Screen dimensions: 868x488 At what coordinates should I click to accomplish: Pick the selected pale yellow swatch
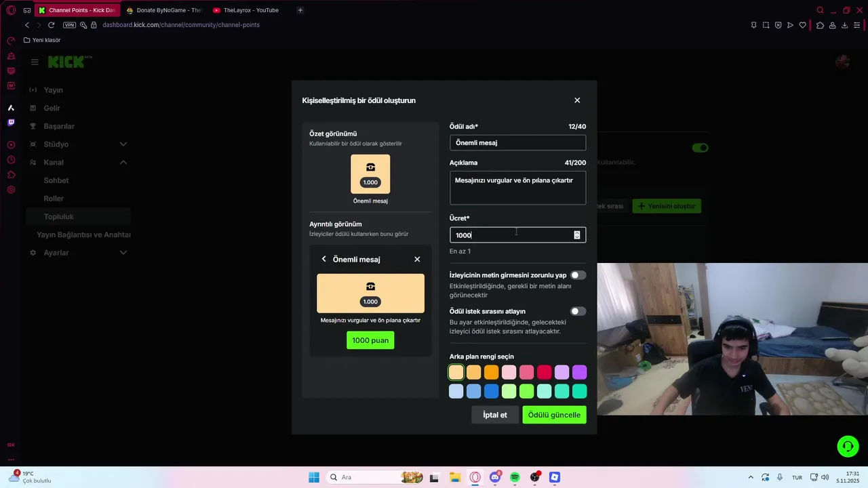456,372
